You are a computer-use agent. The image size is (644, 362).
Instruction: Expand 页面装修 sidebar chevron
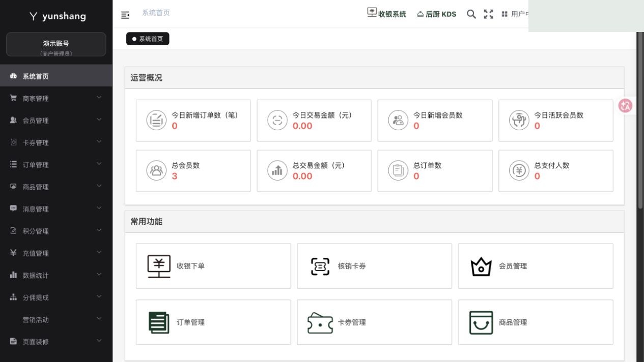click(99, 341)
